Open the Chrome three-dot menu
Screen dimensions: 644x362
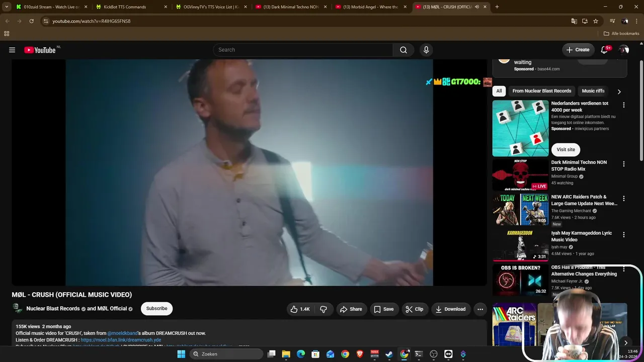tap(636, 21)
